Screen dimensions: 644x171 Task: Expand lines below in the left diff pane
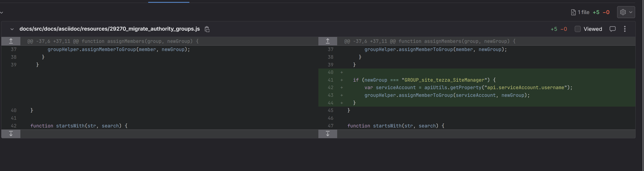coord(11,134)
